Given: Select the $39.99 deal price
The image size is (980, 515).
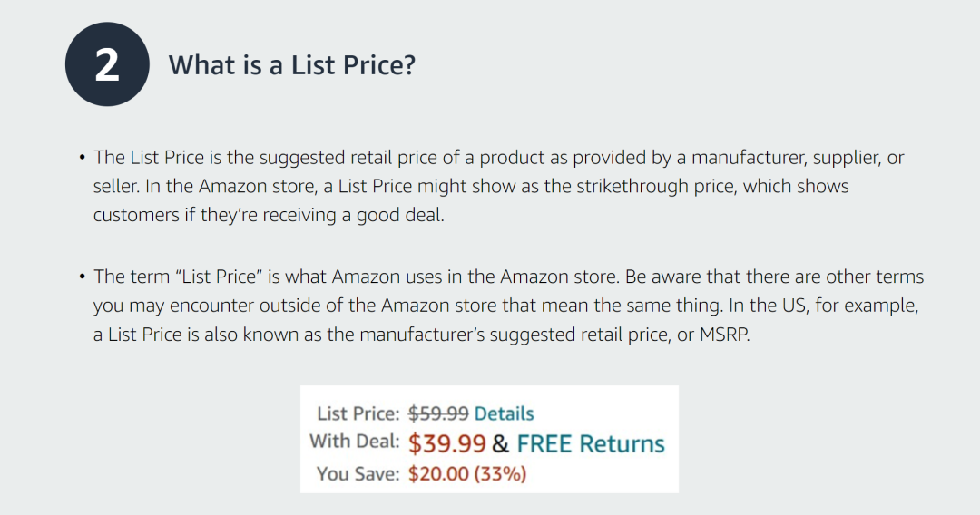Looking at the screenshot, I should 447,443.
